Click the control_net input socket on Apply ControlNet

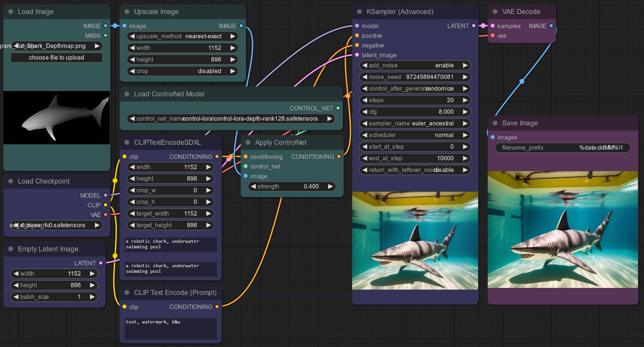[245, 166]
